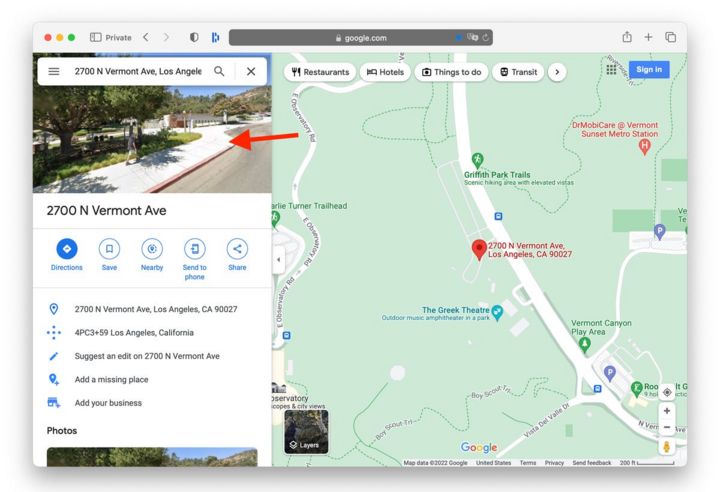Zoom out on the map
720x492 pixels.
tap(667, 427)
